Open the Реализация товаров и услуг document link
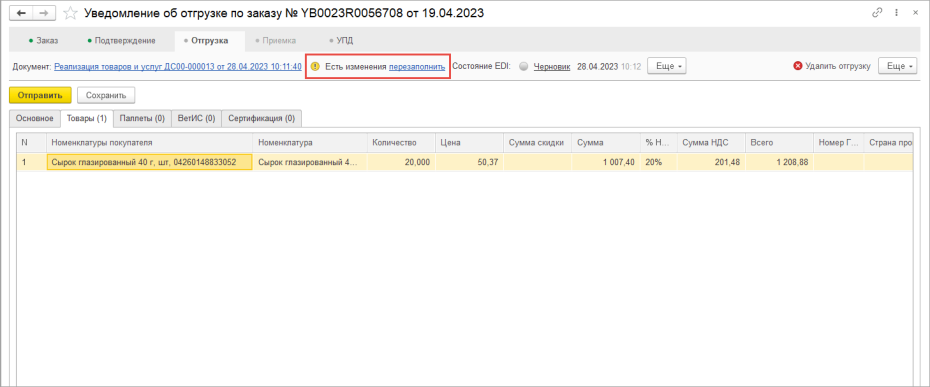 coord(178,66)
